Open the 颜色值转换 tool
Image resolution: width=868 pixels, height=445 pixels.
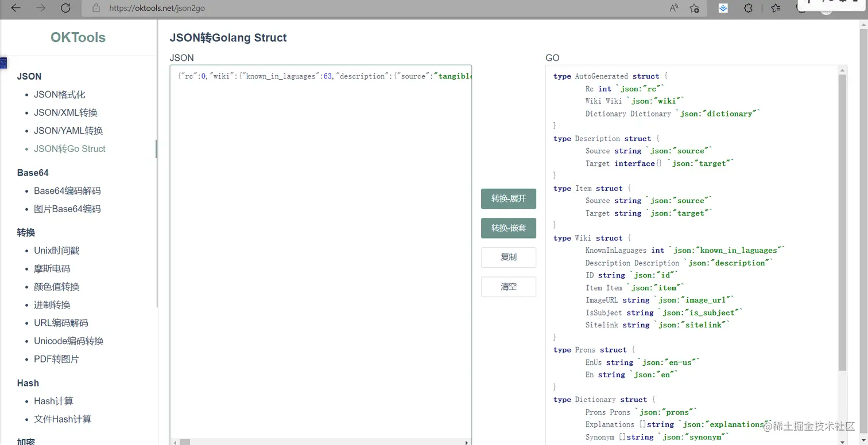pos(57,287)
